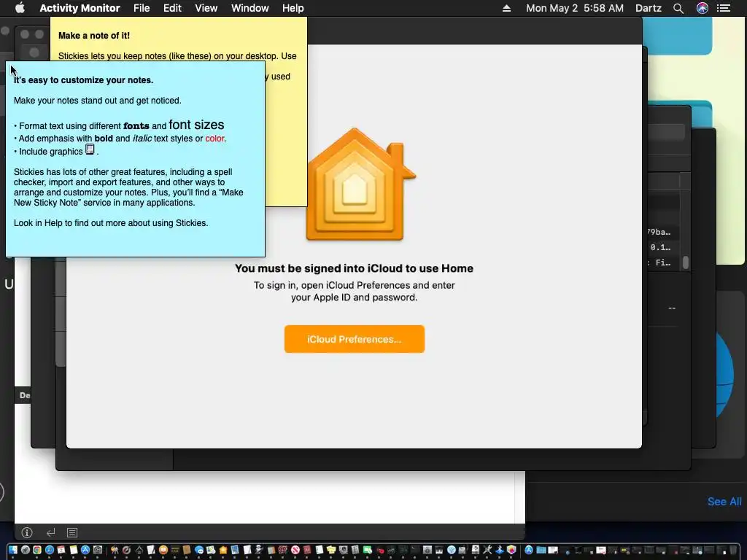
Task: Click the menu bar clock Mon May 2
Action: pyautogui.click(x=575, y=8)
